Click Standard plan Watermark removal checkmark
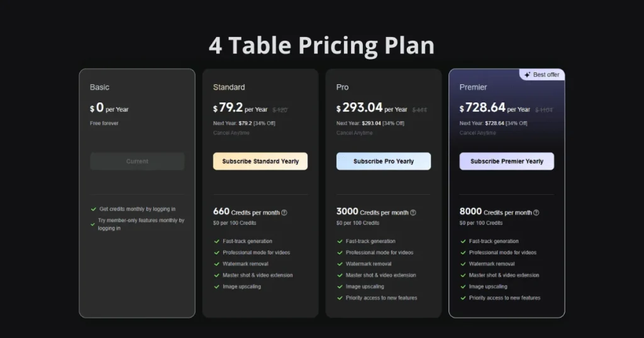 (x=216, y=264)
